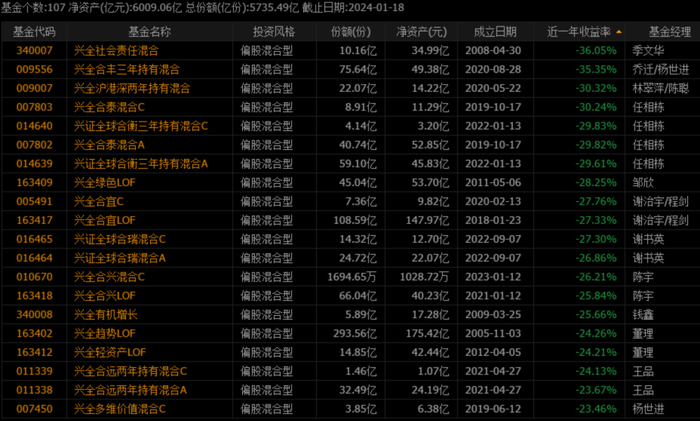
Task: Click the 投资风格 column header
Action: point(274,32)
